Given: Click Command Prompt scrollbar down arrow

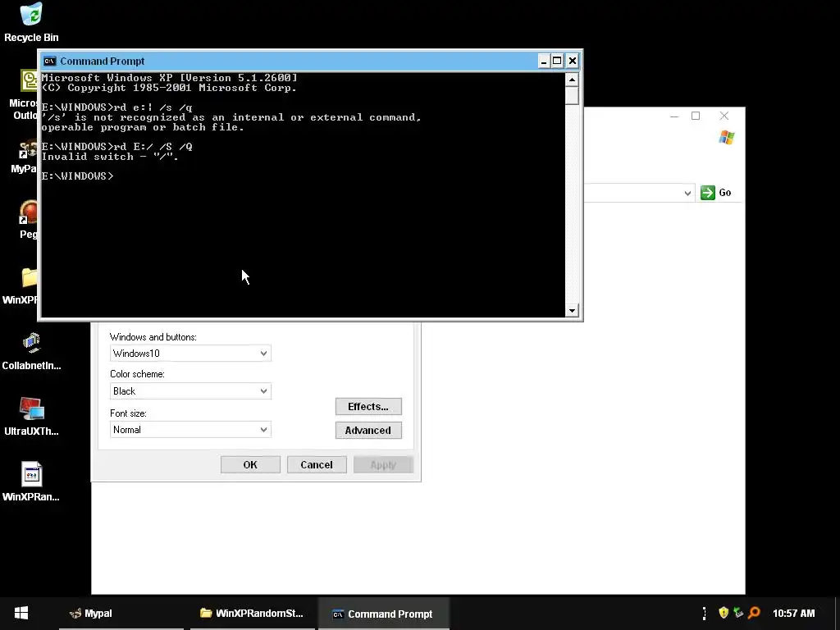Looking at the screenshot, I should click(x=572, y=310).
